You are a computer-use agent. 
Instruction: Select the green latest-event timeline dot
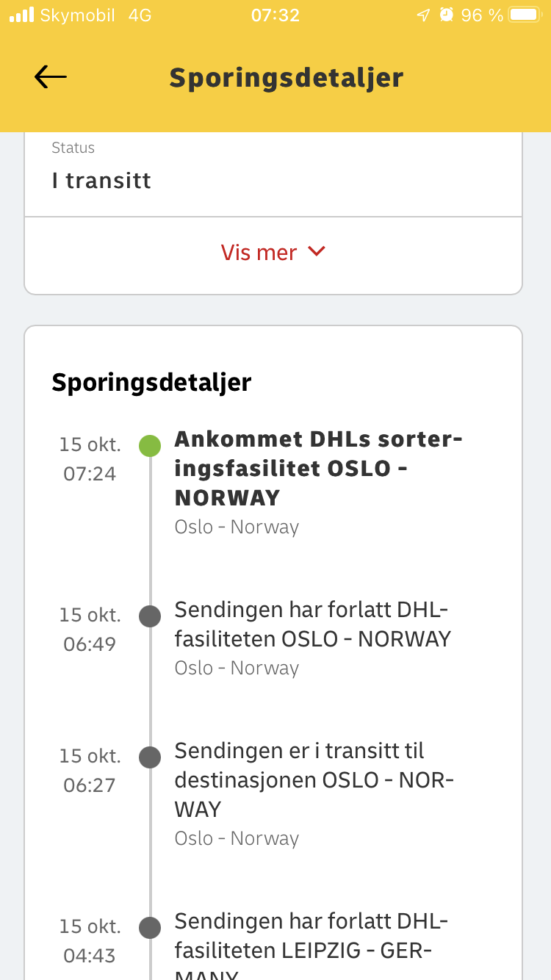pyautogui.click(x=150, y=445)
